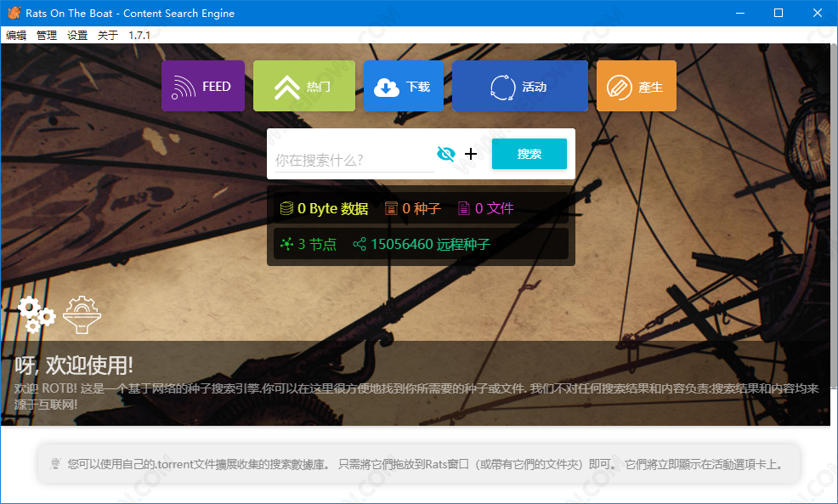Click 15056460 远程种子 count
The image size is (838, 504).
click(x=431, y=244)
